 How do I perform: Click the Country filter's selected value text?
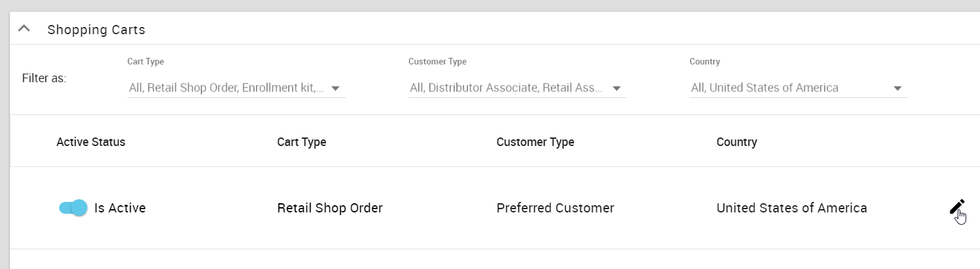(x=765, y=88)
